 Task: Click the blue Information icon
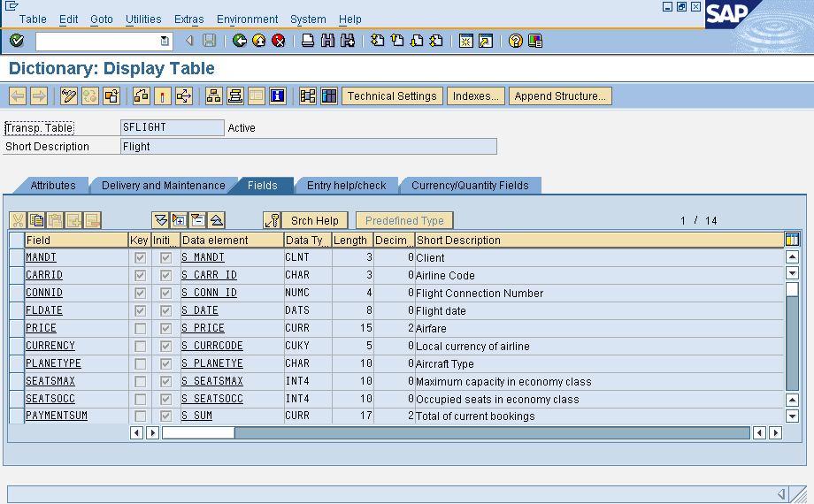(278, 96)
